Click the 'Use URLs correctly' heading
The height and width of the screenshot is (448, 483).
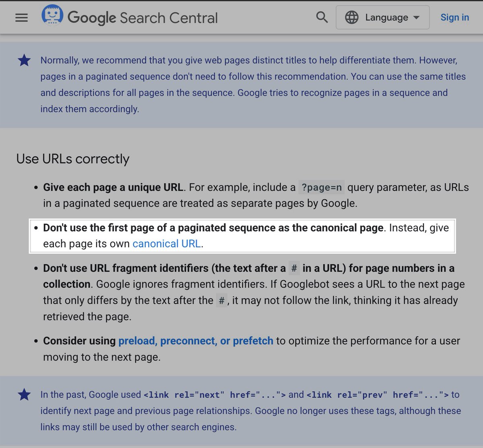click(x=73, y=159)
